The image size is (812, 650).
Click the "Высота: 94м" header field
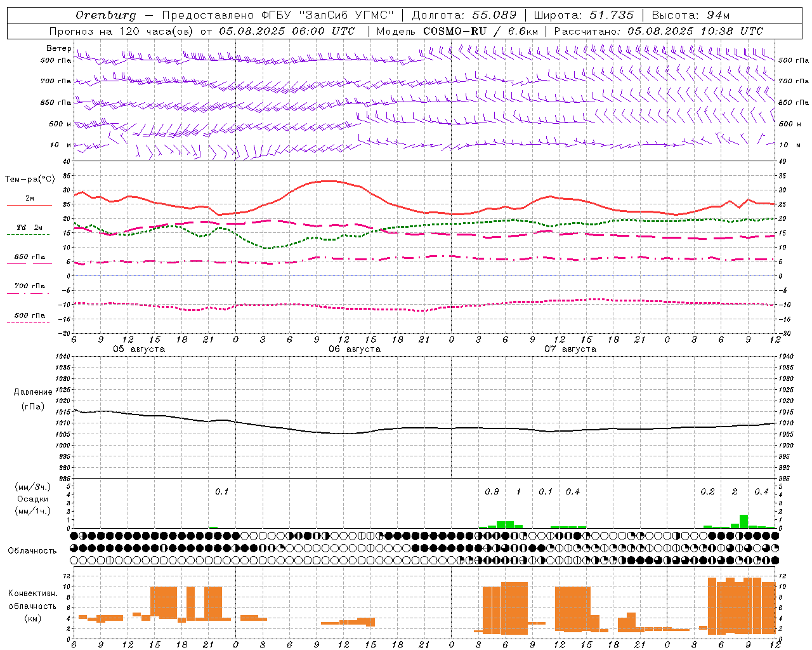point(691,15)
